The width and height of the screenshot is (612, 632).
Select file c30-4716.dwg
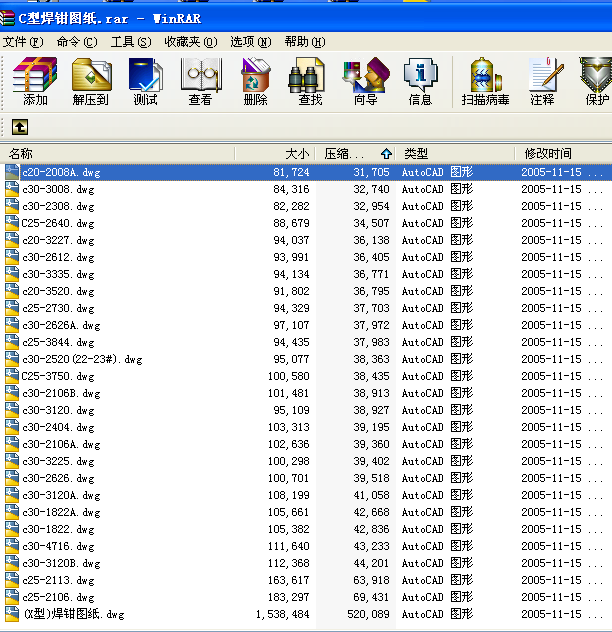[x=58, y=546]
